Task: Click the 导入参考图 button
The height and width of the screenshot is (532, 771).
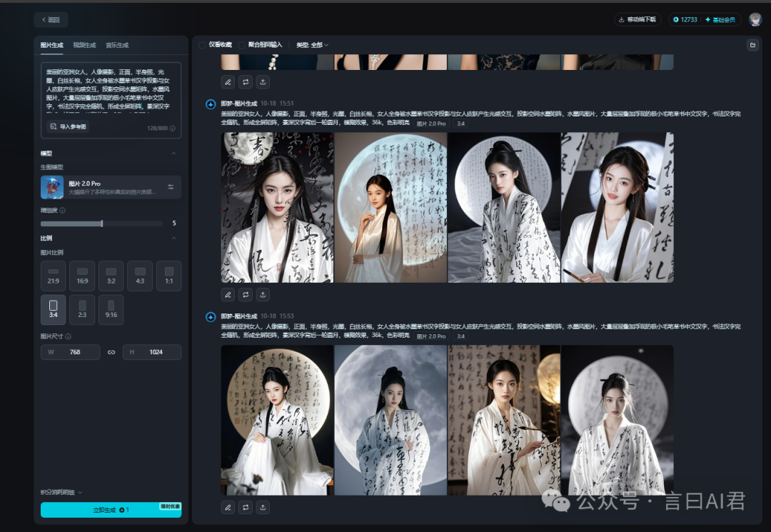Action: point(69,127)
